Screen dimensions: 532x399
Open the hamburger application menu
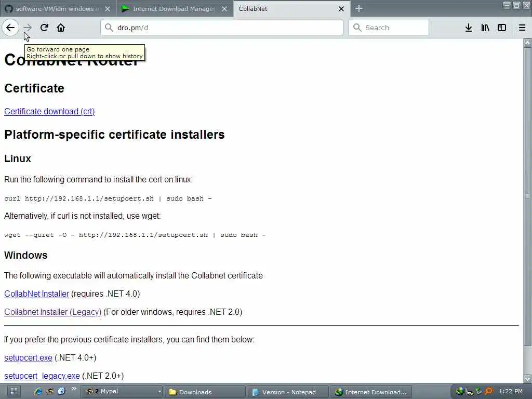[x=522, y=28]
